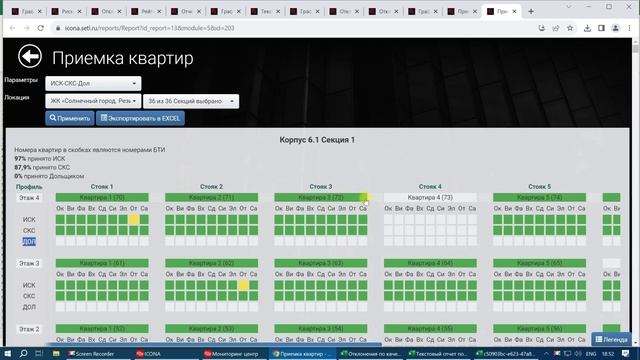Image resolution: width=640 pixels, height=360 pixels.
Task: Toggle the browser side panel icon
Action: click(601, 28)
